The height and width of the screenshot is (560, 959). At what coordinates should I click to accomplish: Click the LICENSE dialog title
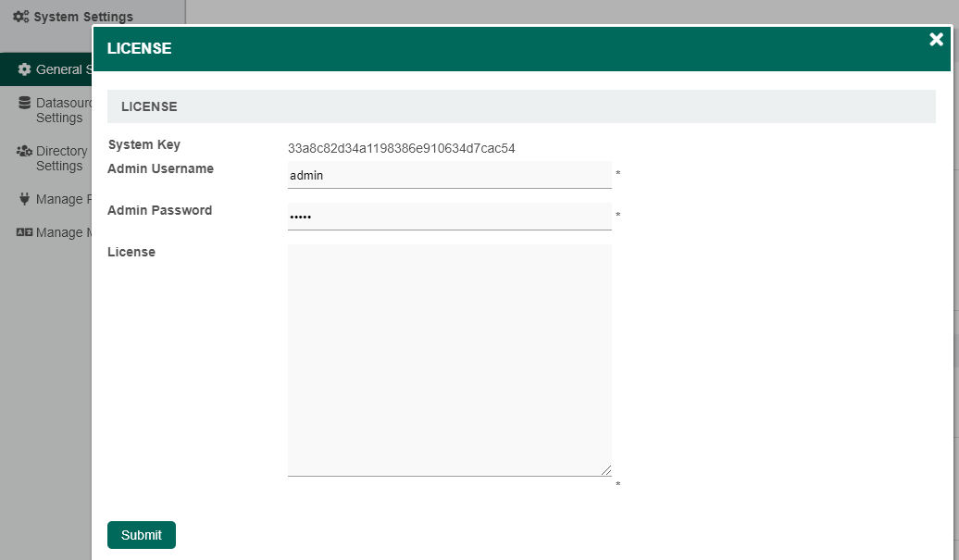coord(140,48)
